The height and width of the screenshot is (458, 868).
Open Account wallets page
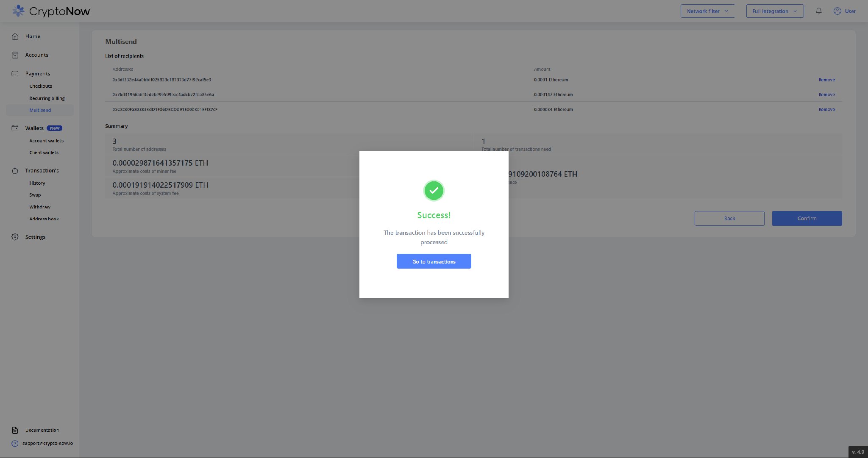(47, 141)
